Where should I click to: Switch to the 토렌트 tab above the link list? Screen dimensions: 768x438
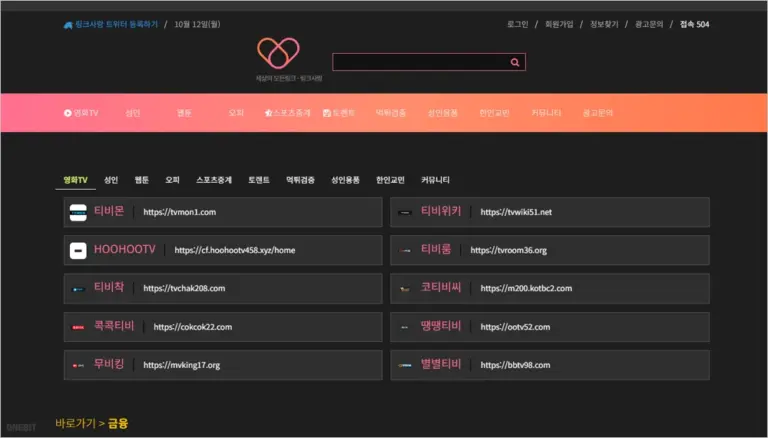click(259, 180)
